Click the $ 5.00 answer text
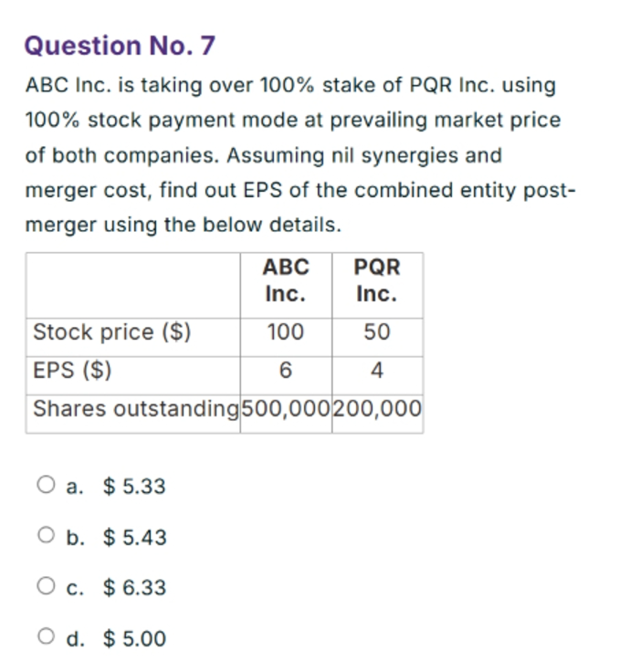Viewport: 641px width, 672px height. [134, 638]
